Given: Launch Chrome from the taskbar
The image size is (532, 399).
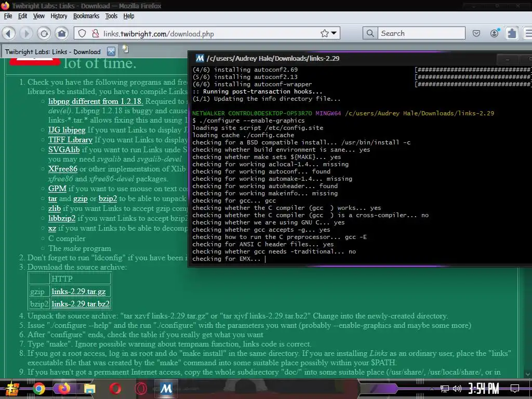Looking at the screenshot, I should 38,389.
